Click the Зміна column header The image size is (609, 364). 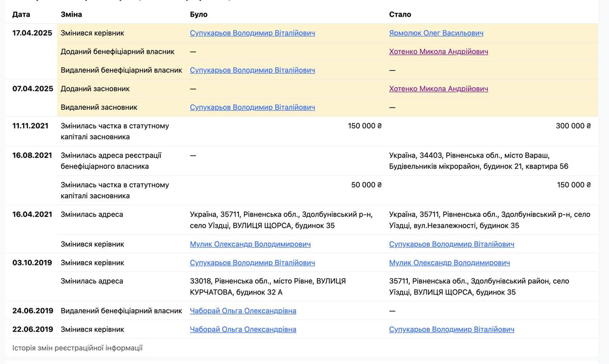[x=71, y=14]
